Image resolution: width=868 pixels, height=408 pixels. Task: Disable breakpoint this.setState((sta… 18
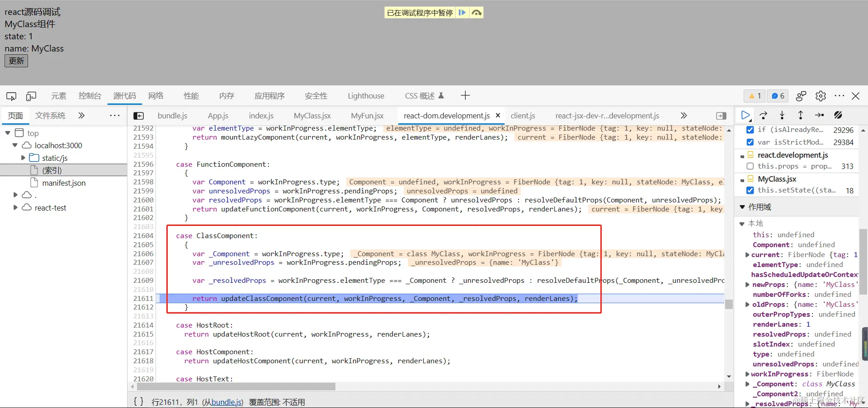pyautogui.click(x=750, y=190)
